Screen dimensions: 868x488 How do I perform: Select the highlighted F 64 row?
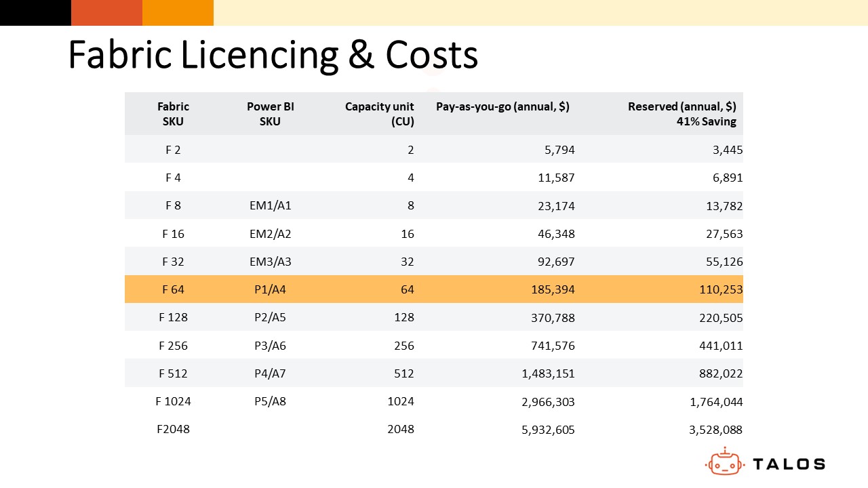[434, 289]
